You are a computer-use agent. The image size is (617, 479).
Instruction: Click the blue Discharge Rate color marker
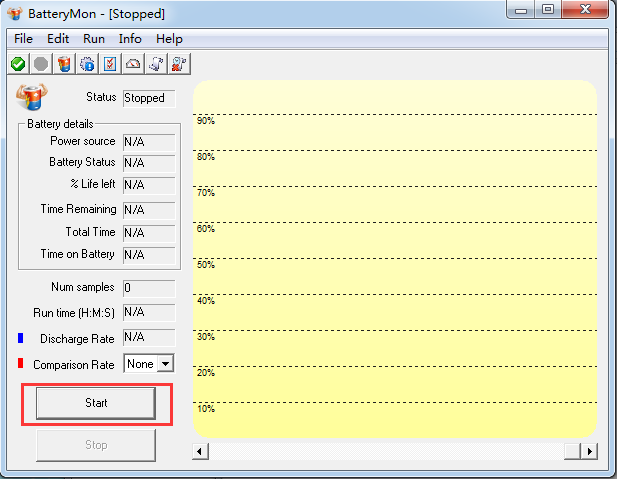[x=20, y=338]
